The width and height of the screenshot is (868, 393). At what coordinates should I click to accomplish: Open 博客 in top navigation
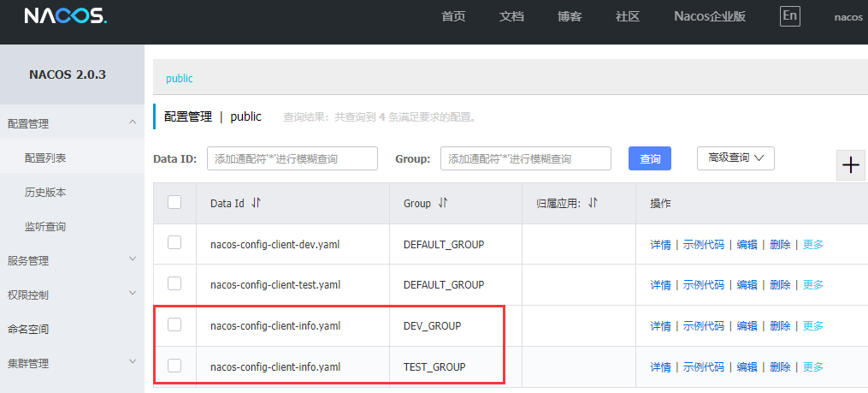click(570, 16)
